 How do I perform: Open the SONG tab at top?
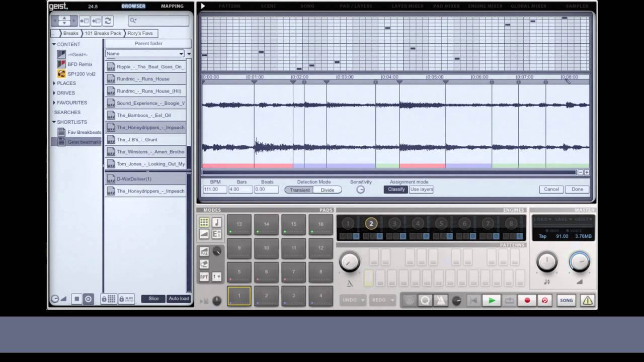click(x=307, y=6)
